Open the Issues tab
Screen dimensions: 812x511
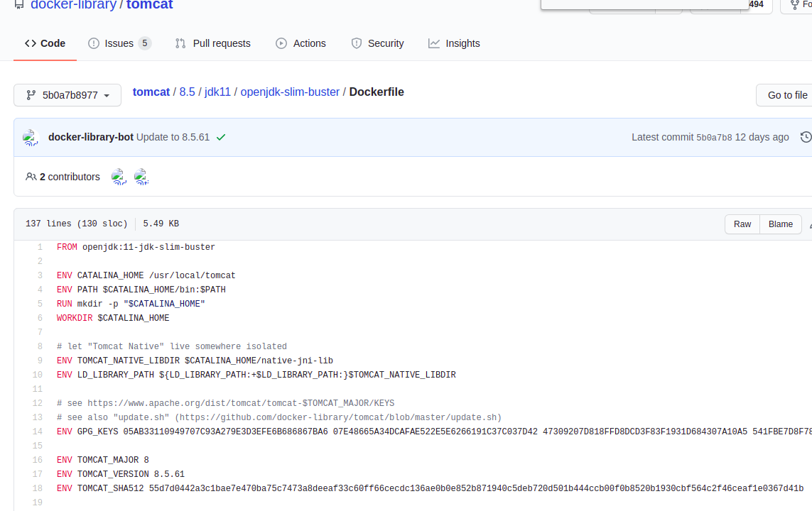coord(119,43)
